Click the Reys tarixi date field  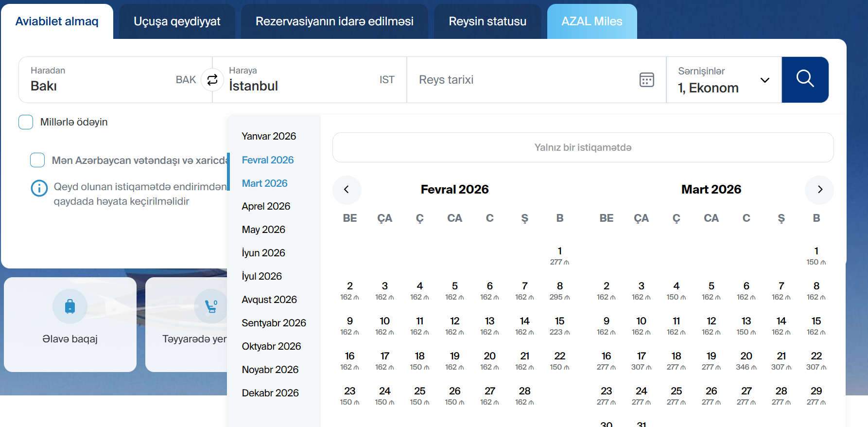coord(525,80)
